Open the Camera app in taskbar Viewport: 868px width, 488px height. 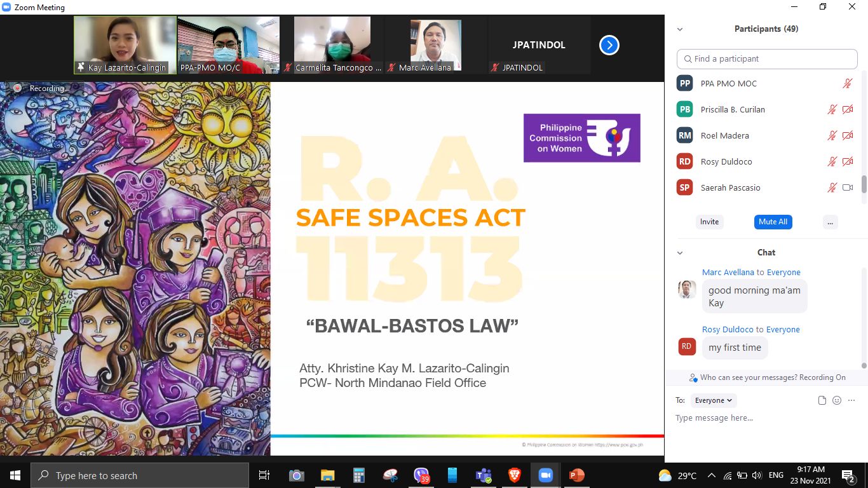296,475
